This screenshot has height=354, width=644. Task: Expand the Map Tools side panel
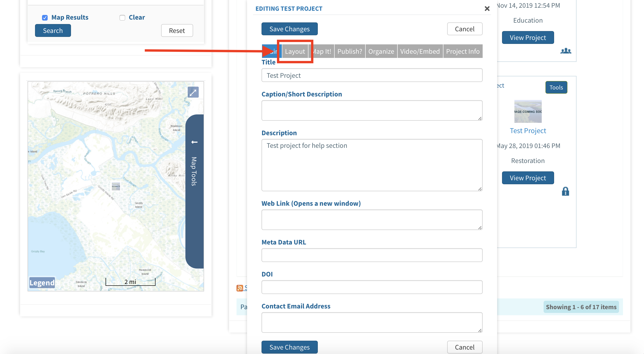click(194, 171)
